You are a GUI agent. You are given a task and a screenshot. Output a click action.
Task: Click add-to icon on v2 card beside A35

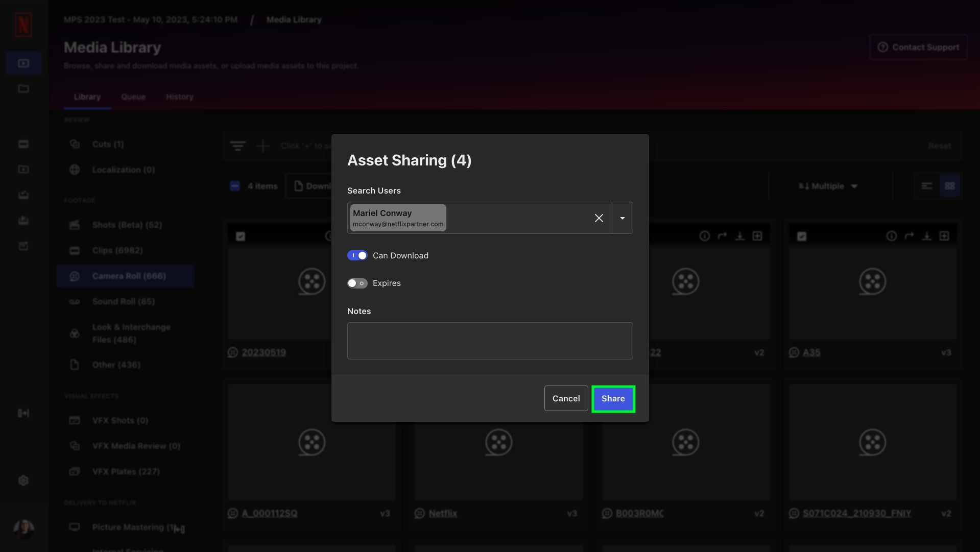757,236
